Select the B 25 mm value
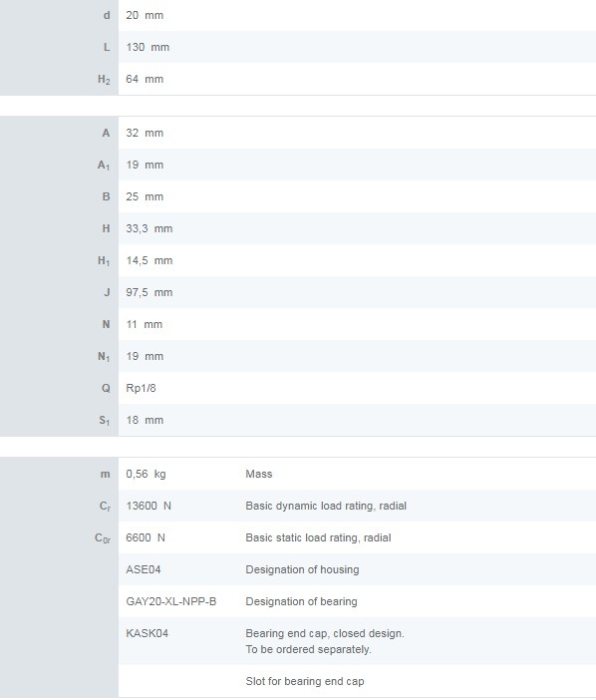Viewport: 596px width, 700px height. tap(145, 196)
